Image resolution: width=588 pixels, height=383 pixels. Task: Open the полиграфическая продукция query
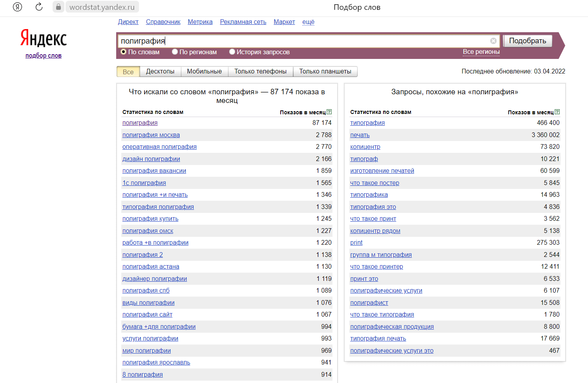[x=392, y=327]
